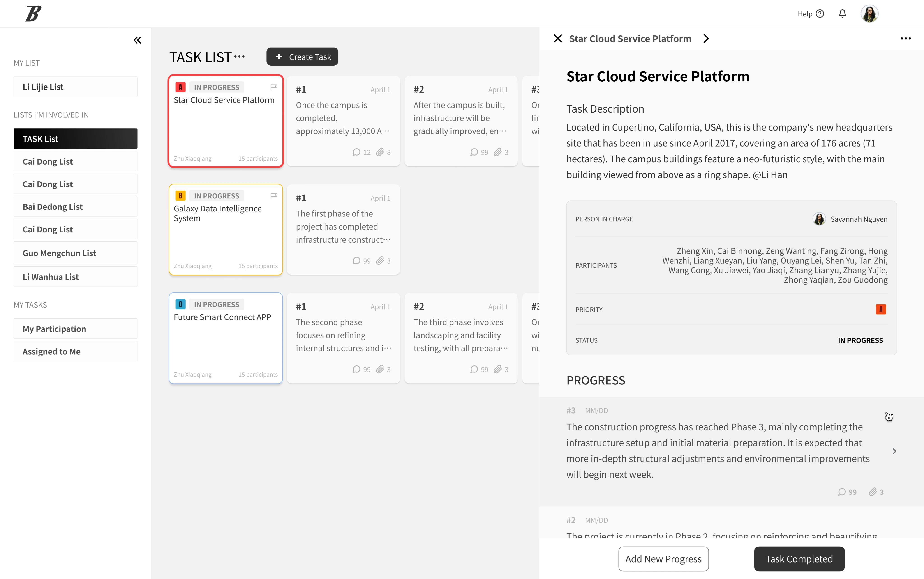924x579 pixels.
Task: Flag the Star Cloud Service Platform card
Action: tap(273, 87)
